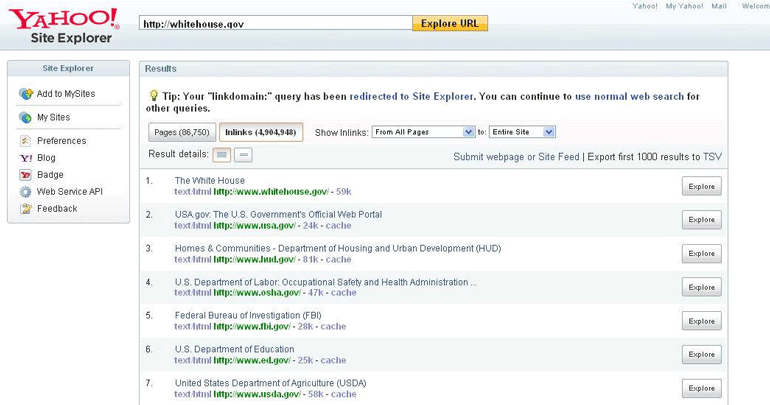This screenshot has width=770, height=405.
Task: Open My Sites link
Action: click(x=54, y=117)
